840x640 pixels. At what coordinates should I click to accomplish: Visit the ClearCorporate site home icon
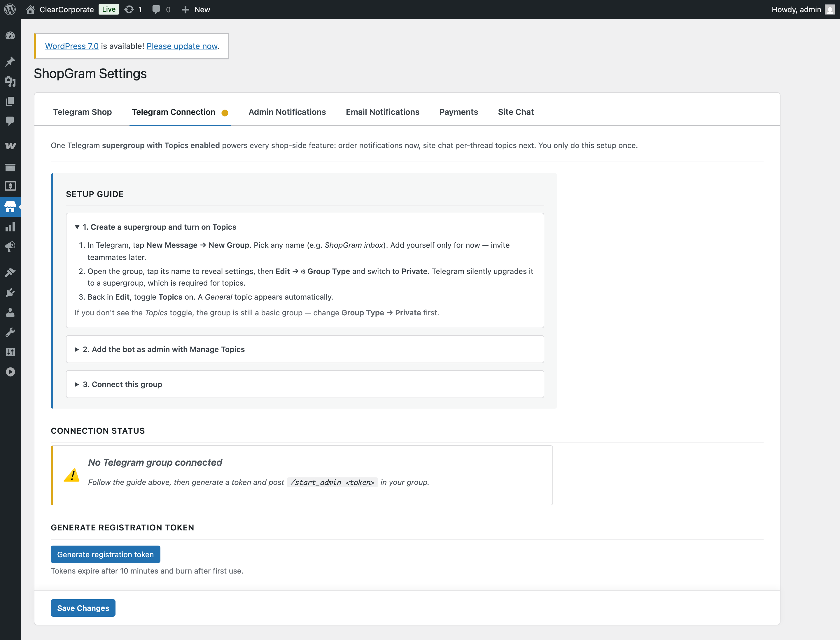30,9
